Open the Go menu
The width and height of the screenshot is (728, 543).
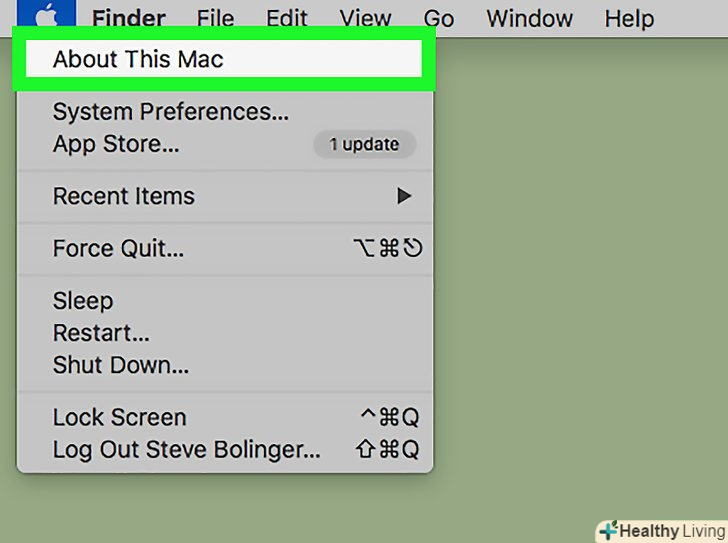click(438, 19)
